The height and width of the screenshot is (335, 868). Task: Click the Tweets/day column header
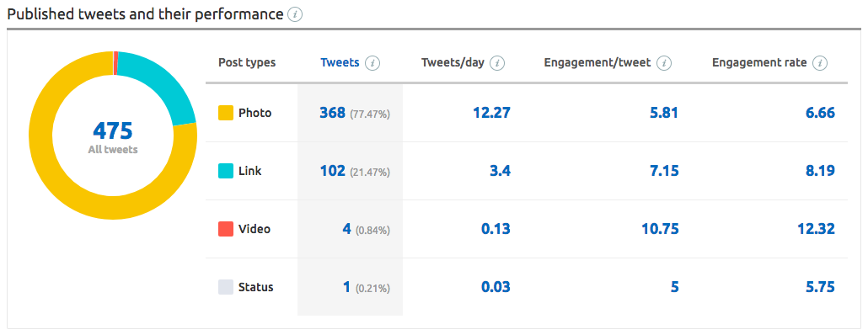[x=453, y=63]
